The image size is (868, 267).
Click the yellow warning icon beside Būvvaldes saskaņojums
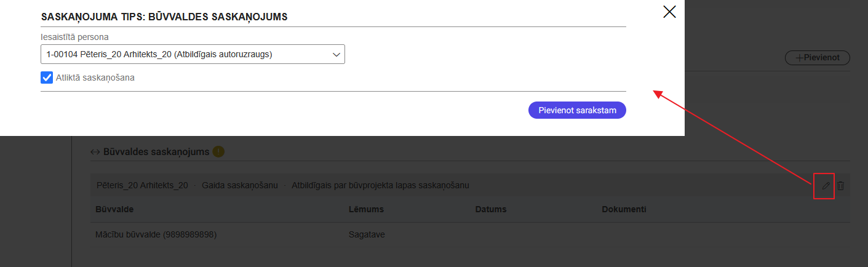pyautogui.click(x=218, y=151)
